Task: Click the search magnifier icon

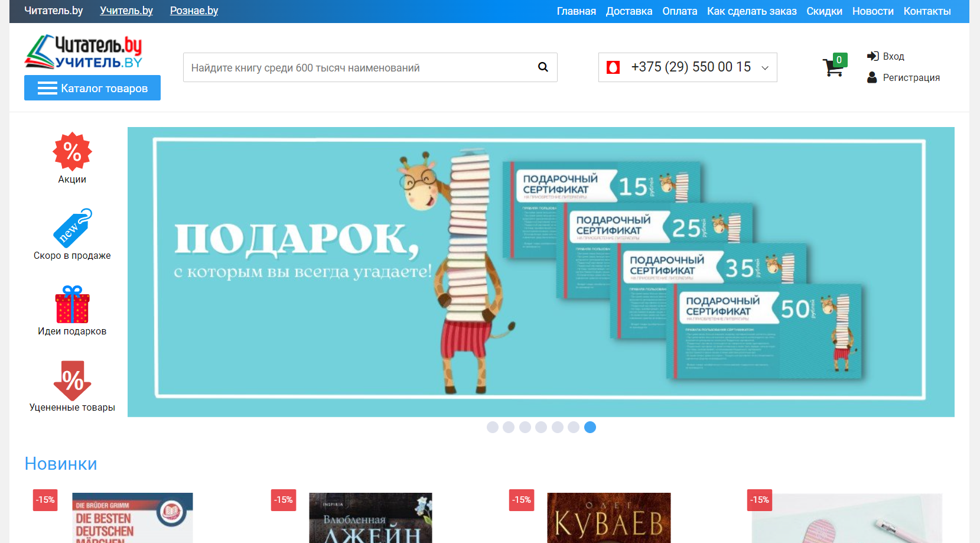Action: click(543, 67)
